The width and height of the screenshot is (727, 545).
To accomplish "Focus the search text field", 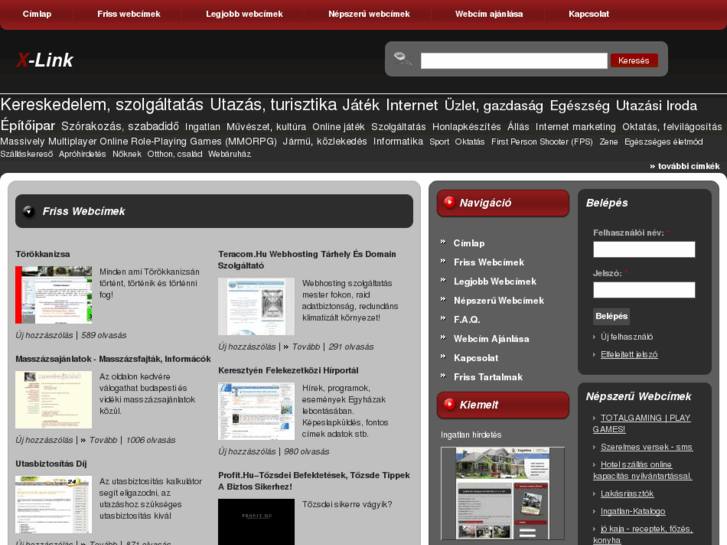I will (x=513, y=61).
